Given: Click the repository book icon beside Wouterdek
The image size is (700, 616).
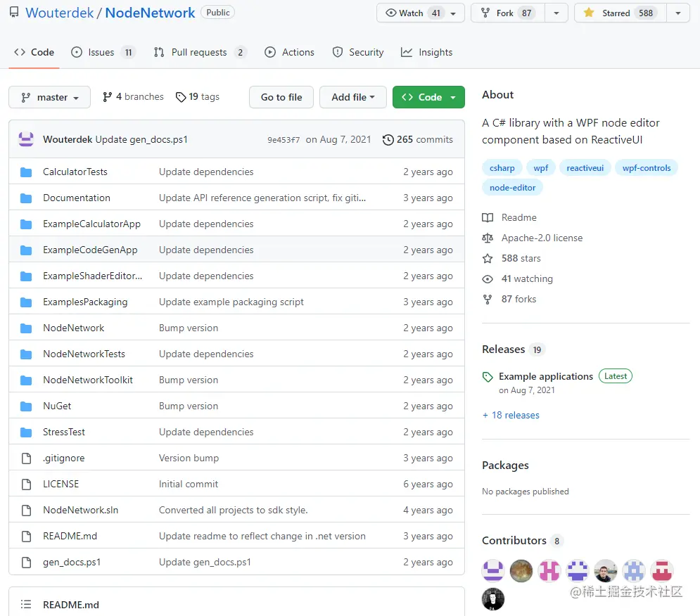Looking at the screenshot, I should click(14, 12).
